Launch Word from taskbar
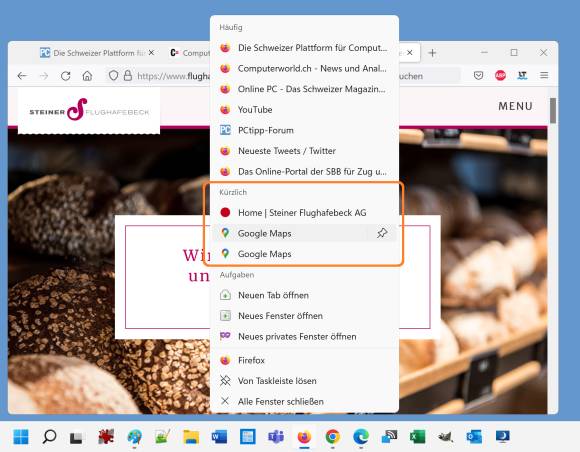 pyautogui.click(x=219, y=437)
